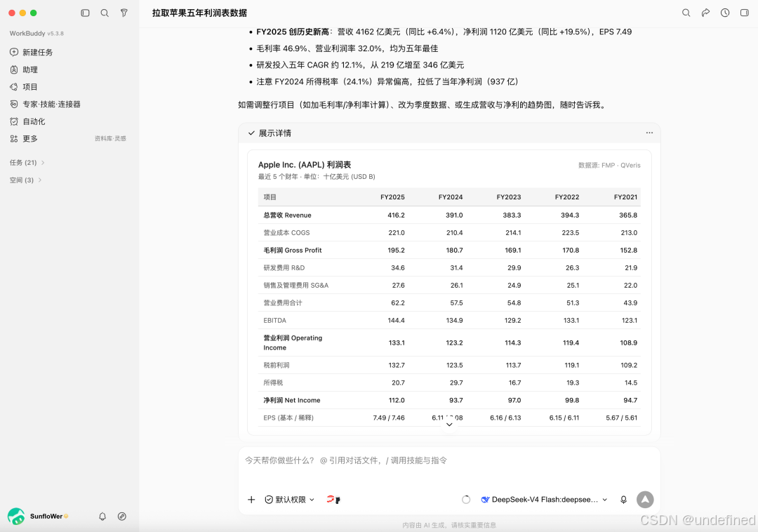Image resolution: width=758 pixels, height=532 pixels.
Task: Open notifications bell icon
Action: 102,517
